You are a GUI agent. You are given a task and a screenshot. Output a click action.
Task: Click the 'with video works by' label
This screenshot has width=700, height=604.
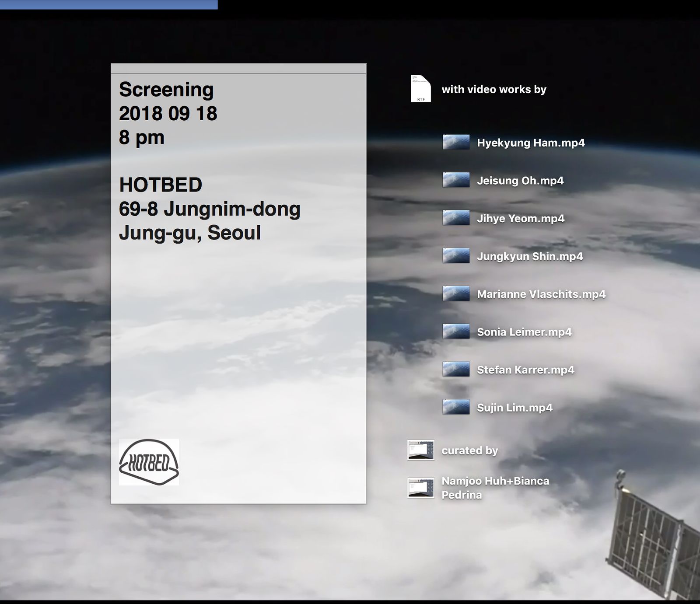click(494, 89)
